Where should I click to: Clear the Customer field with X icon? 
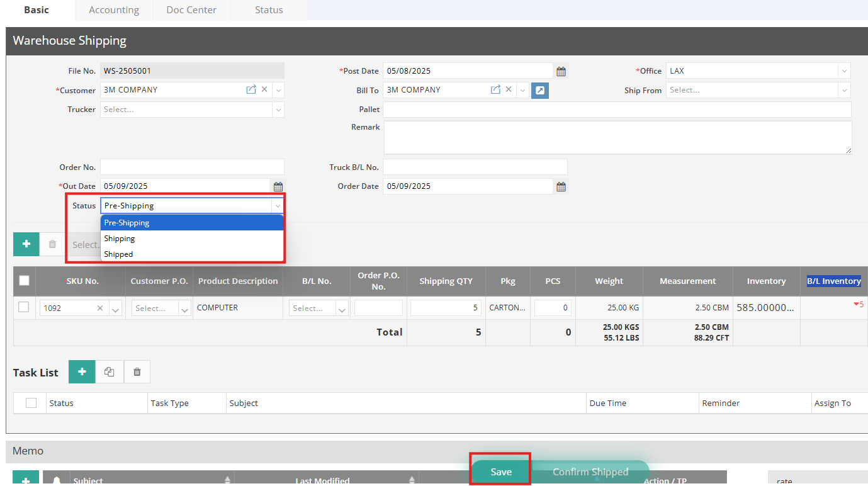264,90
